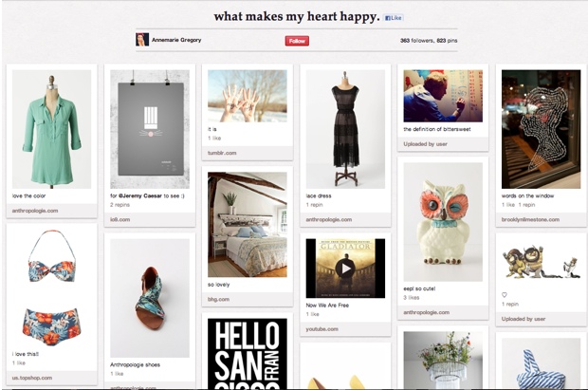
Task: Follow Annemarie Gregory's board
Action: [297, 41]
